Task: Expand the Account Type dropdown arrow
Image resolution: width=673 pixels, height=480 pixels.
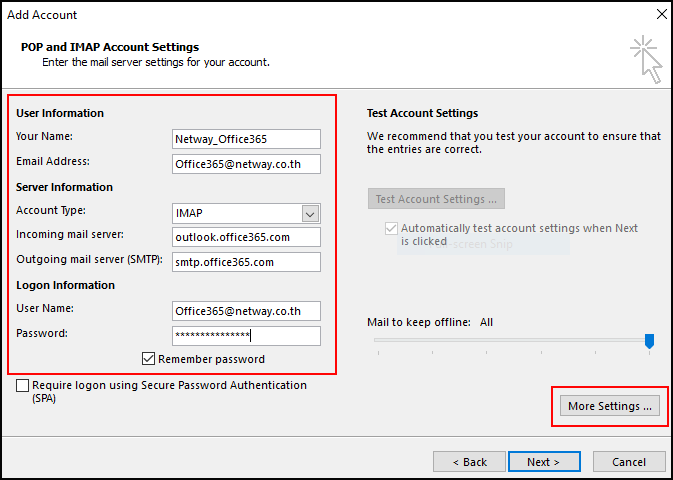Action: point(310,213)
